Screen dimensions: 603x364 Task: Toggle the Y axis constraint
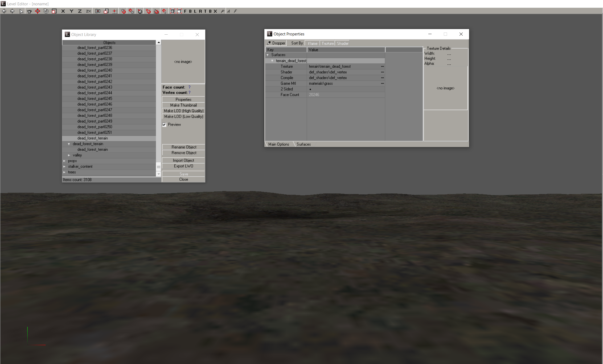(x=71, y=11)
